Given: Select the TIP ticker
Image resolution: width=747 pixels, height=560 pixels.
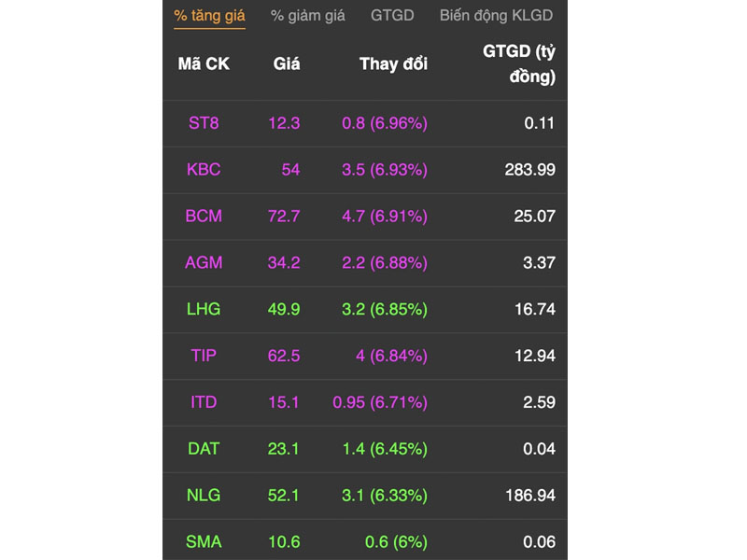Looking at the screenshot, I should click(x=204, y=356).
